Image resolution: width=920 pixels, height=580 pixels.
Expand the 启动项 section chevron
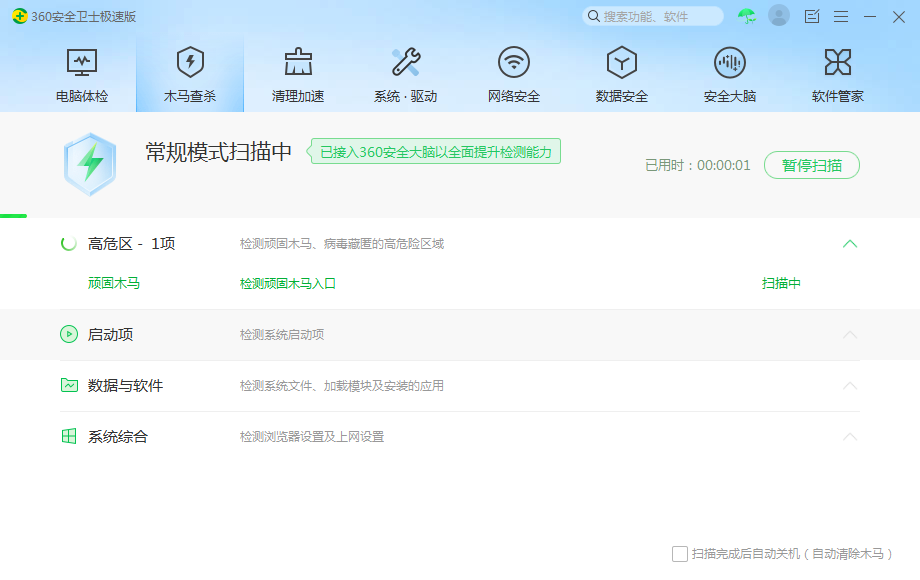[x=850, y=335]
